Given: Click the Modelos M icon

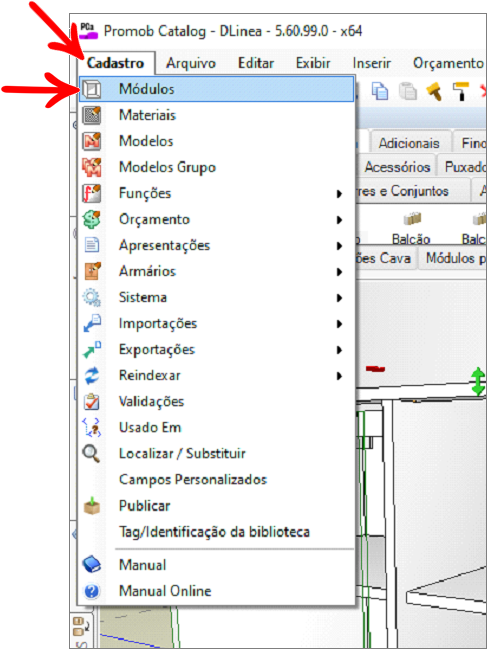Looking at the screenshot, I should pyautogui.click(x=91, y=141).
